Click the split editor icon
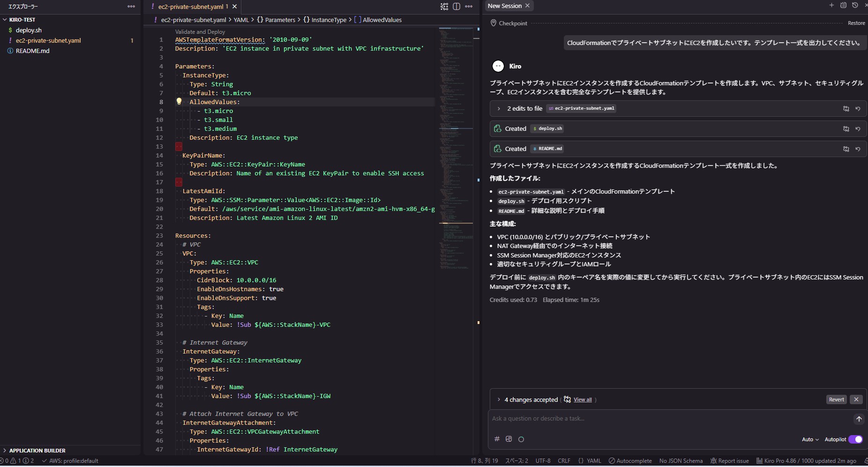868x467 pixels. (456, 7)
